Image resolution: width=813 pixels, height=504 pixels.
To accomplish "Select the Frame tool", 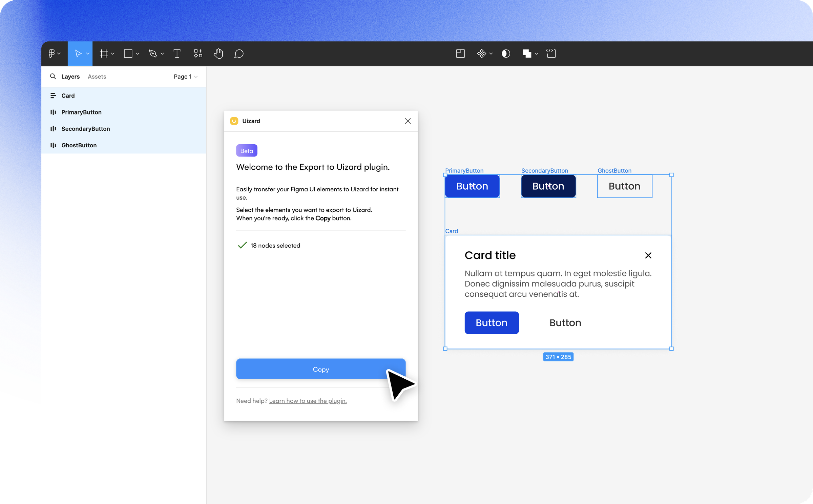I will tap(104, 54).
